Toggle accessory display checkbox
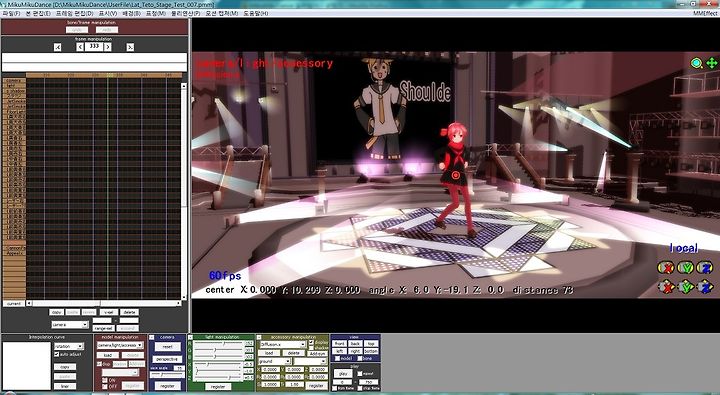 click(311, 342)
